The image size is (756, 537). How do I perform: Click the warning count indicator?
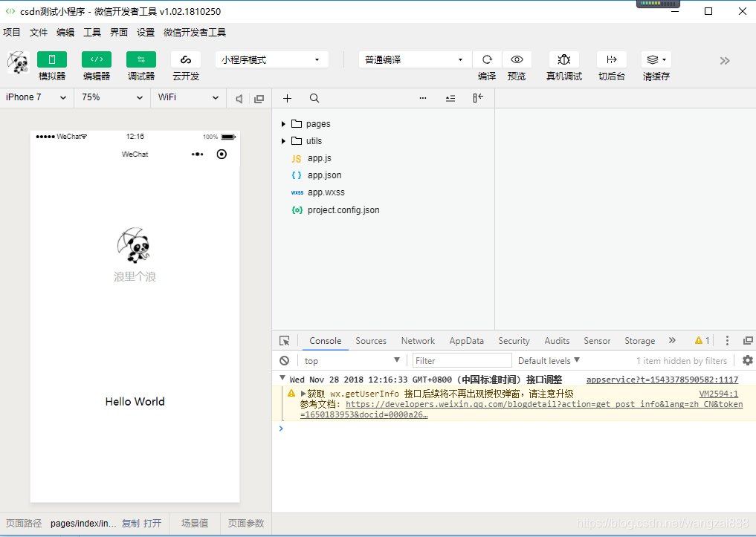702,340
